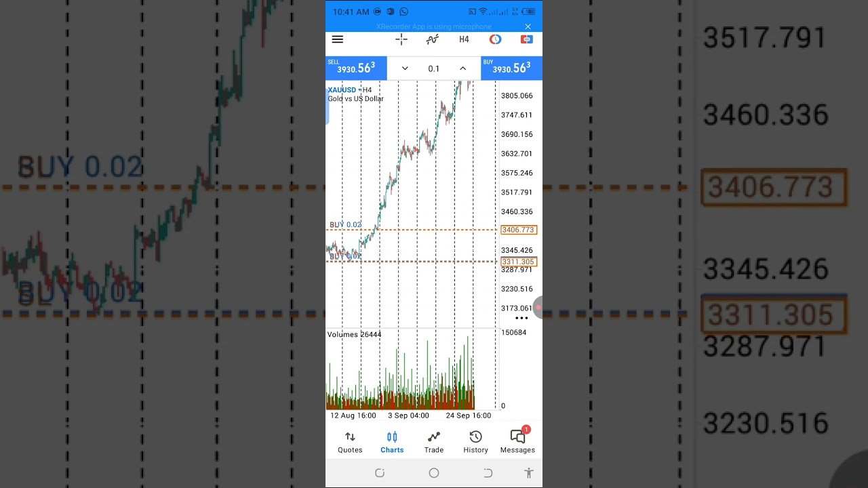Tap the Android home button
Screen dimensions: 868x488
(x=434, y=473)
